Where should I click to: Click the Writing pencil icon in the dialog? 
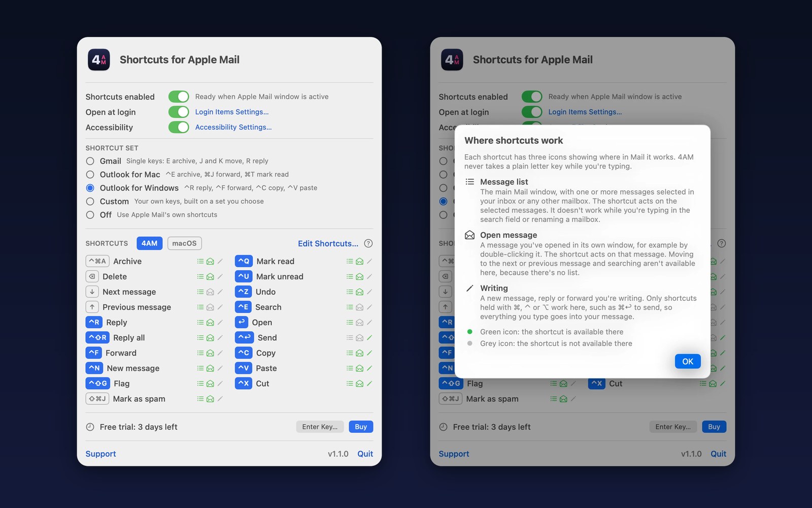pos(470,288)
